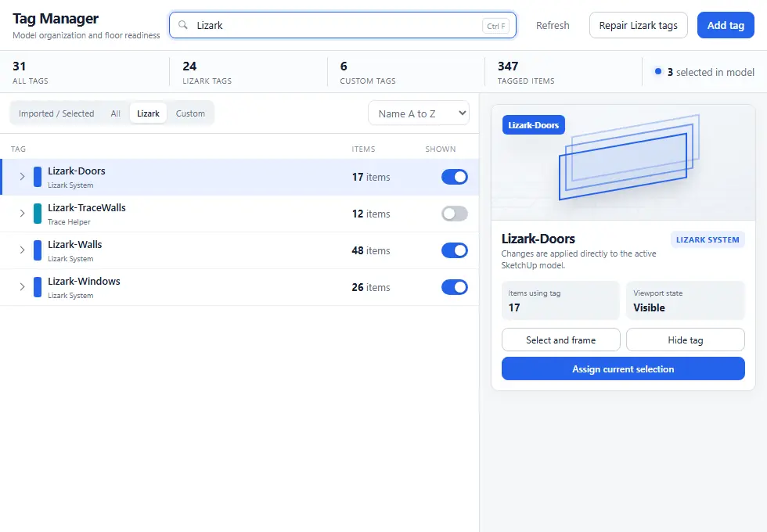Select the Lizark-TraceWalls tag name
The image size is (767, 532).
(87, 208)
